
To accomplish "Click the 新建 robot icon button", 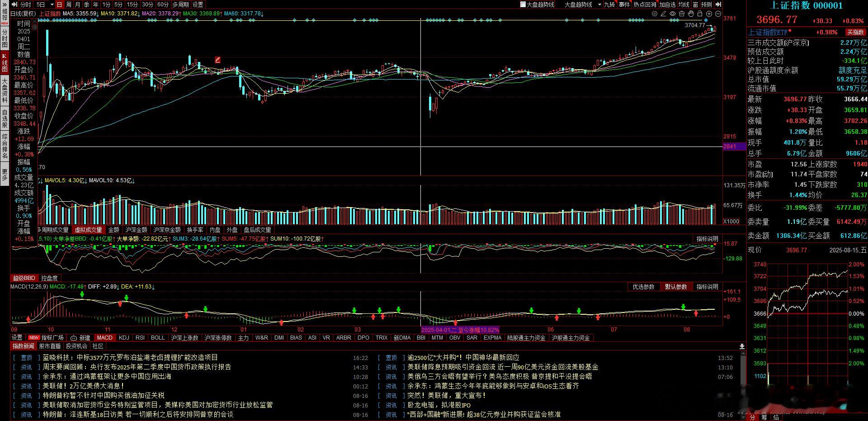I will pyautogui.click(x=80, y=338).
